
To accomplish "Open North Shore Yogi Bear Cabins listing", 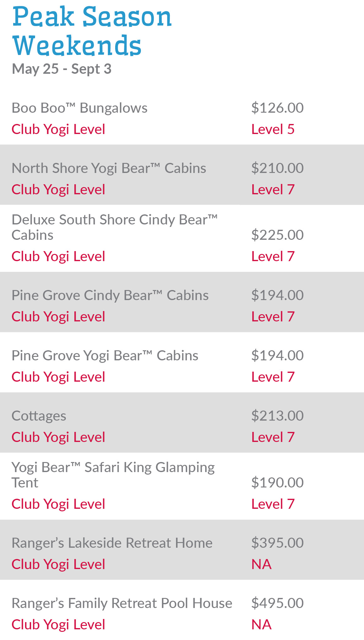I will (x=109, y=168).
